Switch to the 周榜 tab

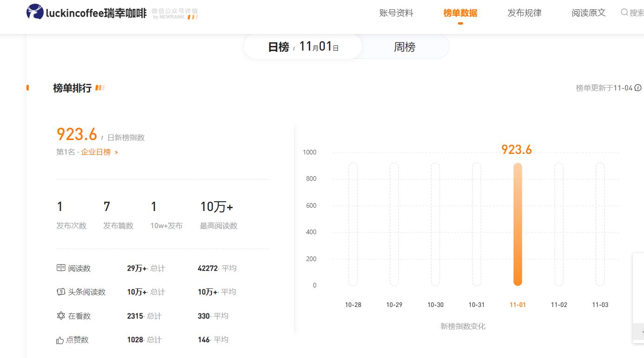tap(405, 46)
